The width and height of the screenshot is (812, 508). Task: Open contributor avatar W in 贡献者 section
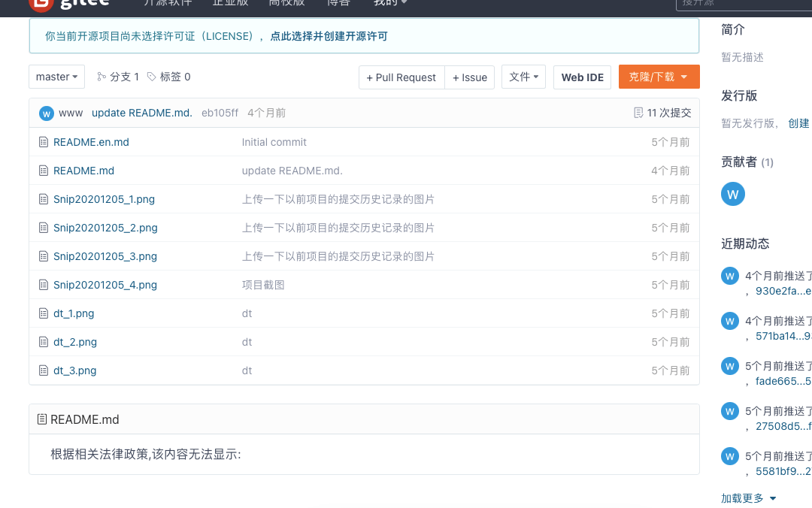click(732, 194)
